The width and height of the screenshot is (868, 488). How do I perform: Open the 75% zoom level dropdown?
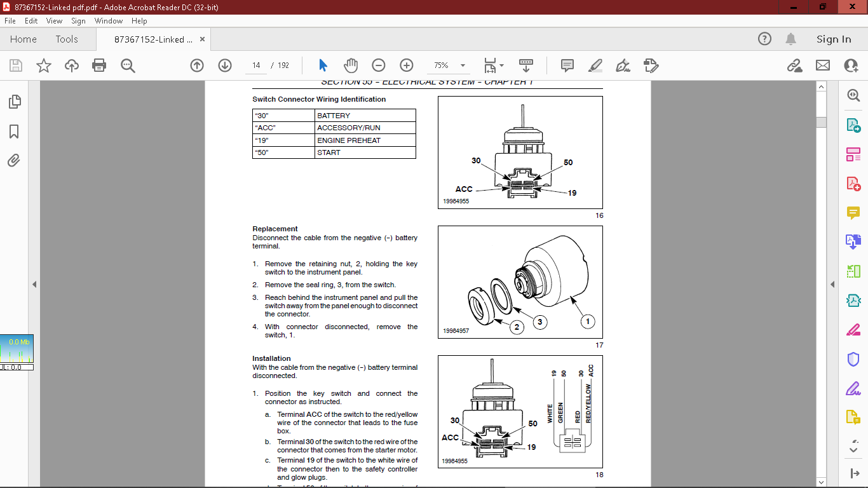(463, 65)
